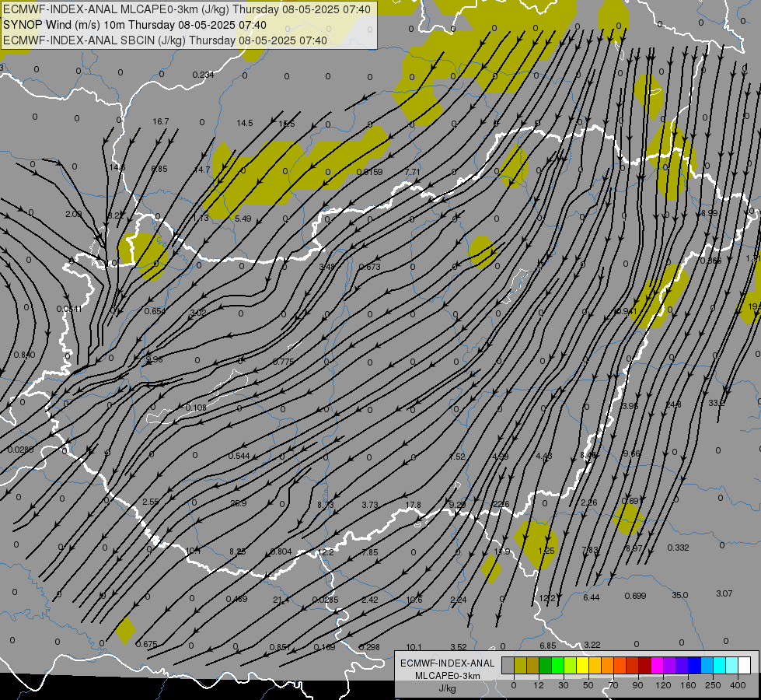
Task: Click the map value 25.9
Action: [x=239, y=503]
